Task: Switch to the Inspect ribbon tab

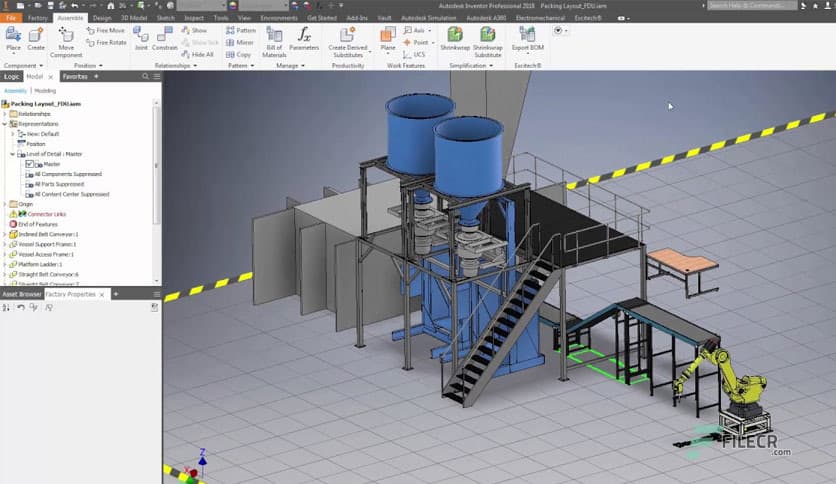Action: [x=194, y=18]
